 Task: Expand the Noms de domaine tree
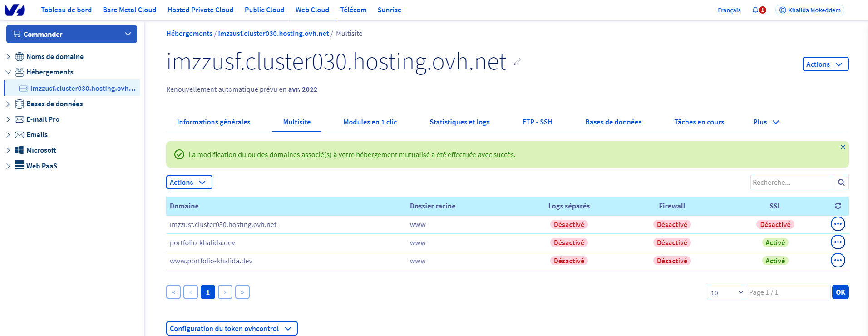[8, 57]
